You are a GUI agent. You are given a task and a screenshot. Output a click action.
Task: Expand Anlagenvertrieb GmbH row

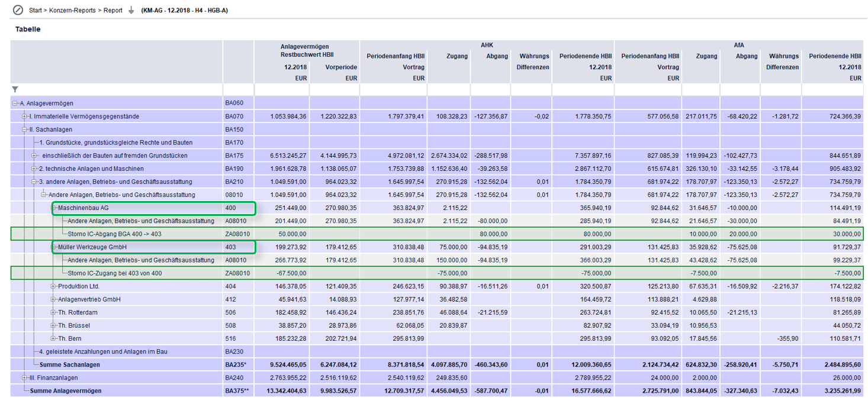click(x=54, y=299)
